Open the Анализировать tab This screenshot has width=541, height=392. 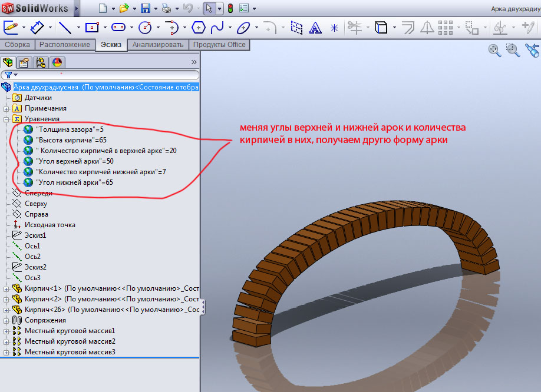click(158, 45)
